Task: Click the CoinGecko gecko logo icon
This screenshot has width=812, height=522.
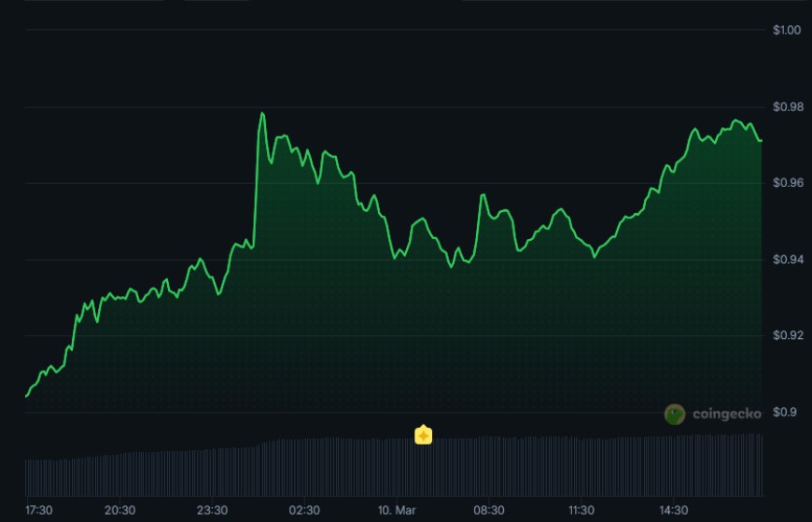Action: [x=675, y=414]
